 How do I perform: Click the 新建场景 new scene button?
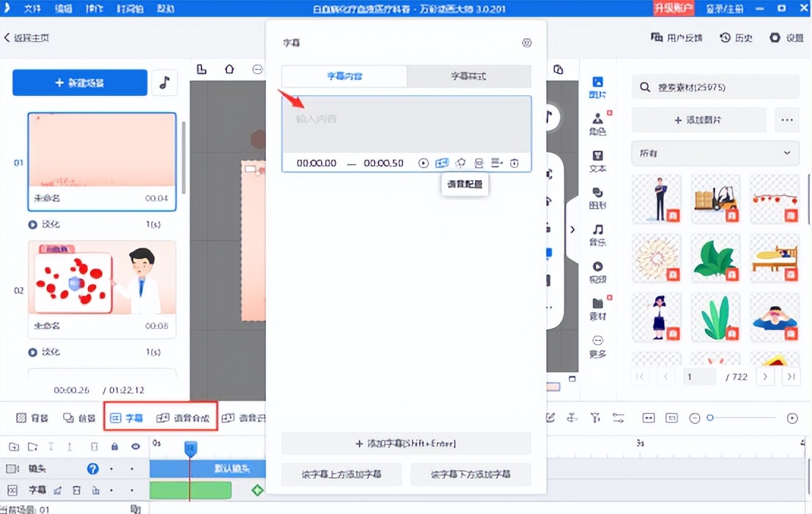79,83
